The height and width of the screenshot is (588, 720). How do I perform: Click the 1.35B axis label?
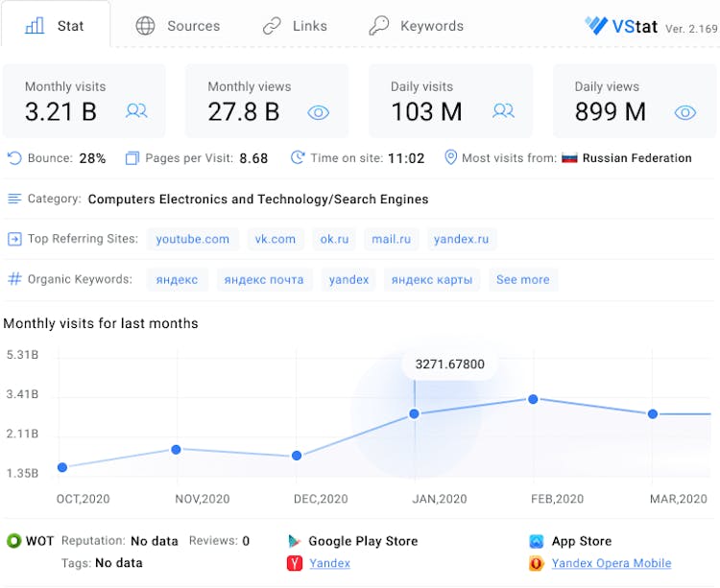pyautogui.click(x=22, y=473)
